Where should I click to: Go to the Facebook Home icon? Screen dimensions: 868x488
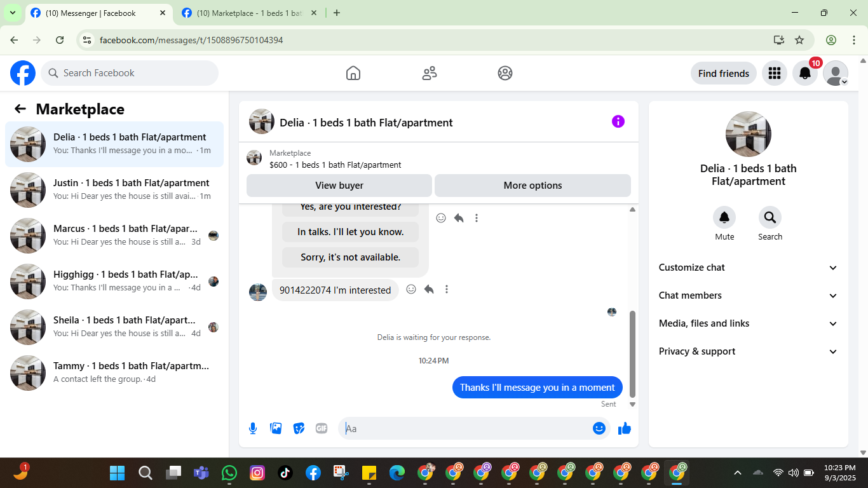coord(353,73)
